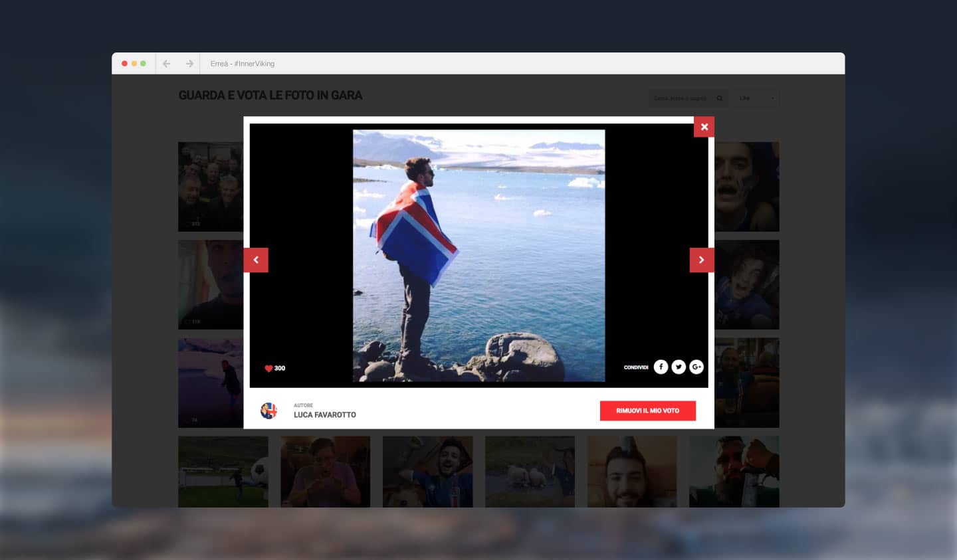Screen dimensions: 957x560
Task: Close the photo lightbox with the X
Action: tap(704, 127)
